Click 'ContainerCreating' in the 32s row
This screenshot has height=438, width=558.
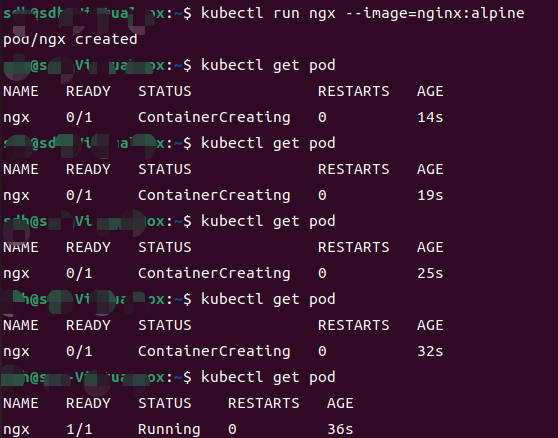point(214,352)
